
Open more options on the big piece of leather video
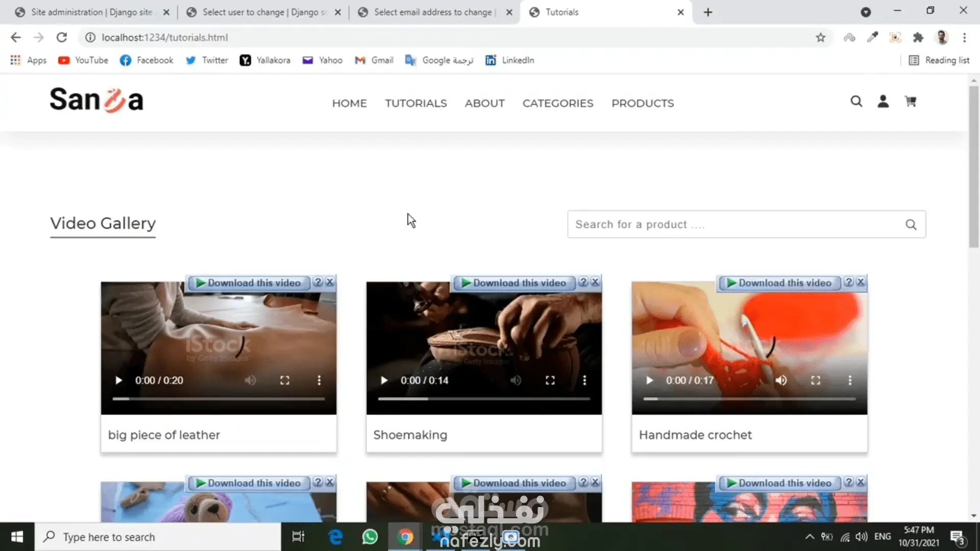pos(319,380)
